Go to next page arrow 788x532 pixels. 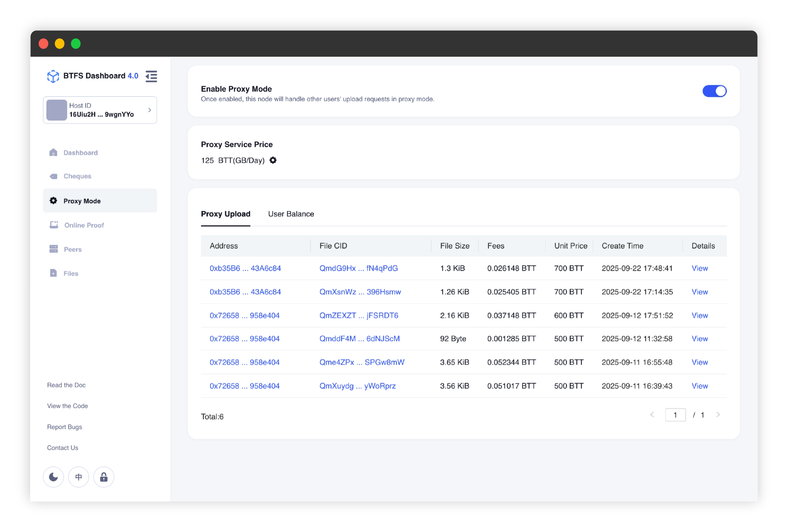(718, 415)
